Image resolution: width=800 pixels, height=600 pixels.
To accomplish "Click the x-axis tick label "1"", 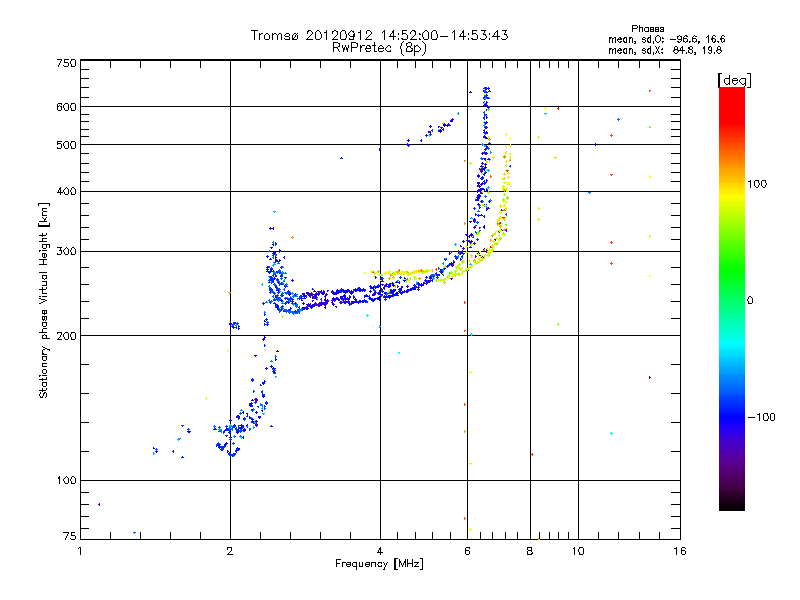I will pyautogui.click(x=80, y=551).
